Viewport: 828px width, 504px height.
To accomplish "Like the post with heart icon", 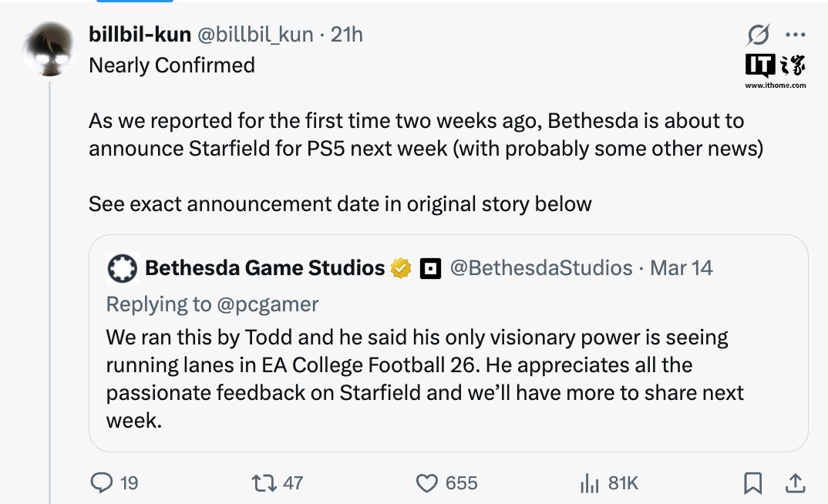I will tap(426, 483).
